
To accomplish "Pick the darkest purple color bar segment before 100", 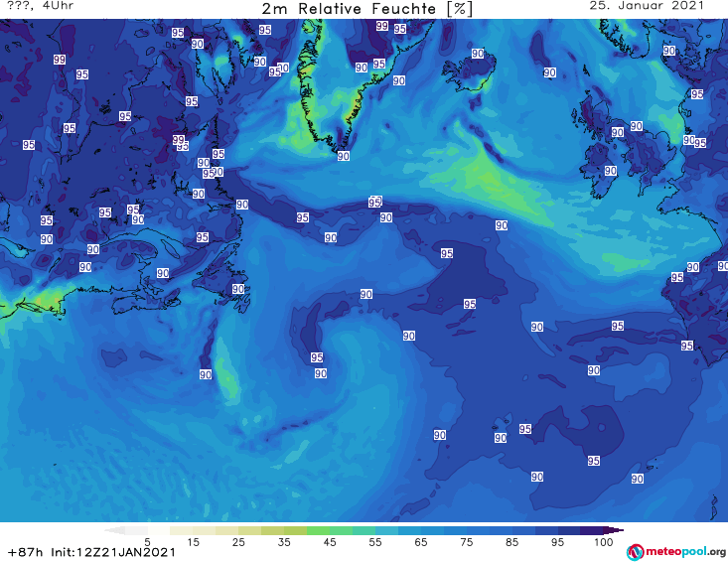I will click(592, 530).
